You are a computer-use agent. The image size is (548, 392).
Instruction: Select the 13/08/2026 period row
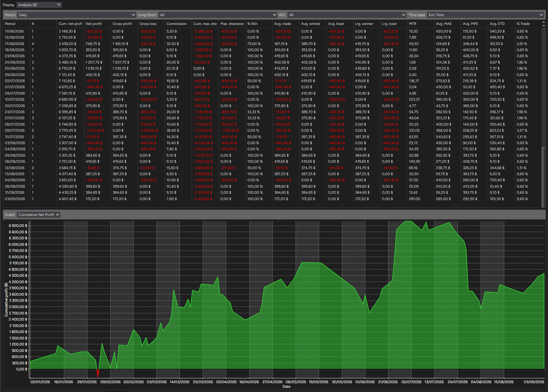tap(272, 174)
